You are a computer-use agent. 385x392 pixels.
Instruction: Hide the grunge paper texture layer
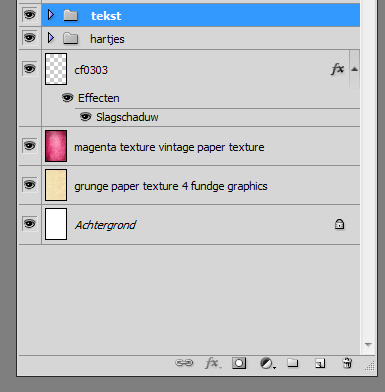(30, 184)
